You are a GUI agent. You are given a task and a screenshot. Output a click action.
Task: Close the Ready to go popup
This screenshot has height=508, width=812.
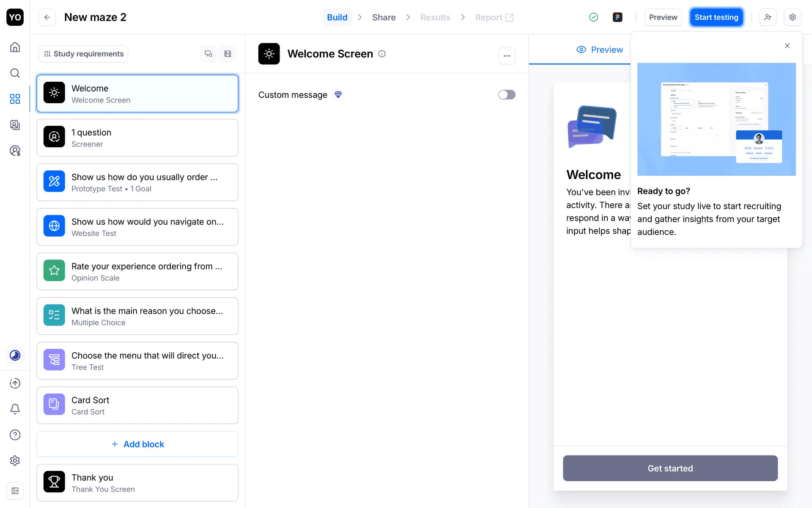[x=787, y=46]
